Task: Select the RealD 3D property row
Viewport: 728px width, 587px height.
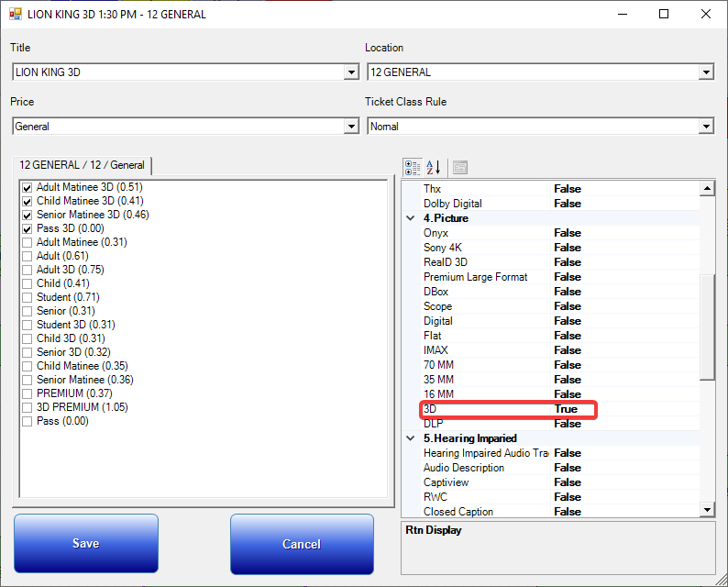Action: pos(560,262)
